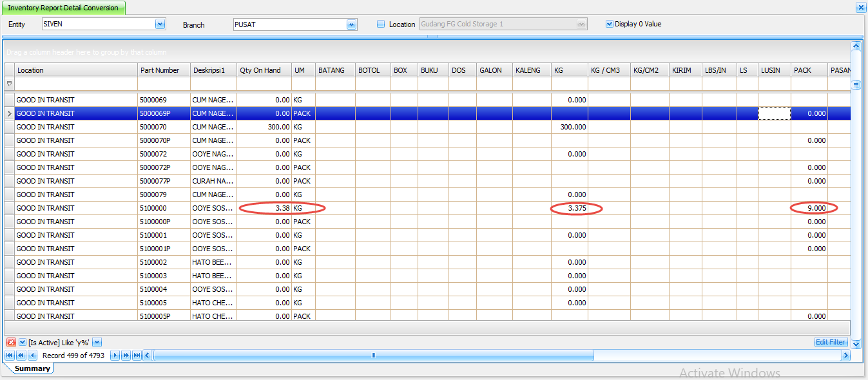Go to next record
Viewport: 868px width, 380px height.
(115, 356)
